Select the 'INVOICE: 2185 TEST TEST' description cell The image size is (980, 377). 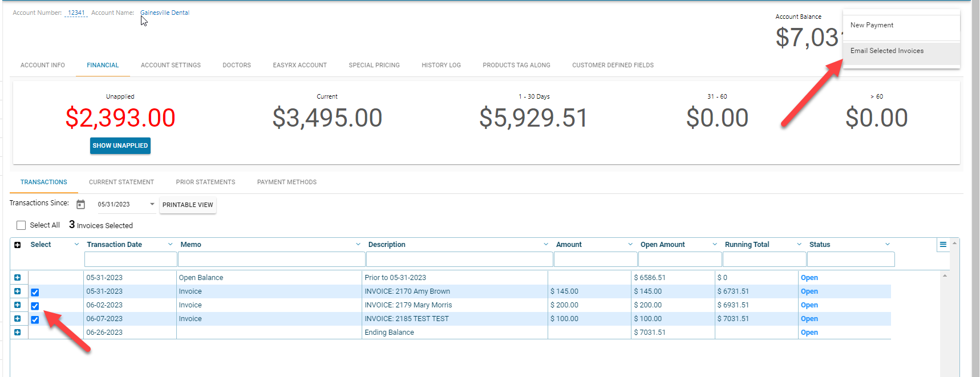pos(455,319)
